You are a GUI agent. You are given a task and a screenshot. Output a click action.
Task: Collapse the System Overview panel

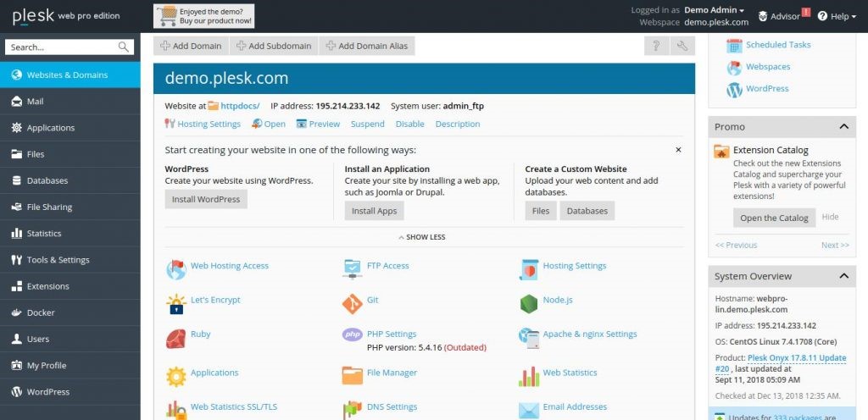843,276
